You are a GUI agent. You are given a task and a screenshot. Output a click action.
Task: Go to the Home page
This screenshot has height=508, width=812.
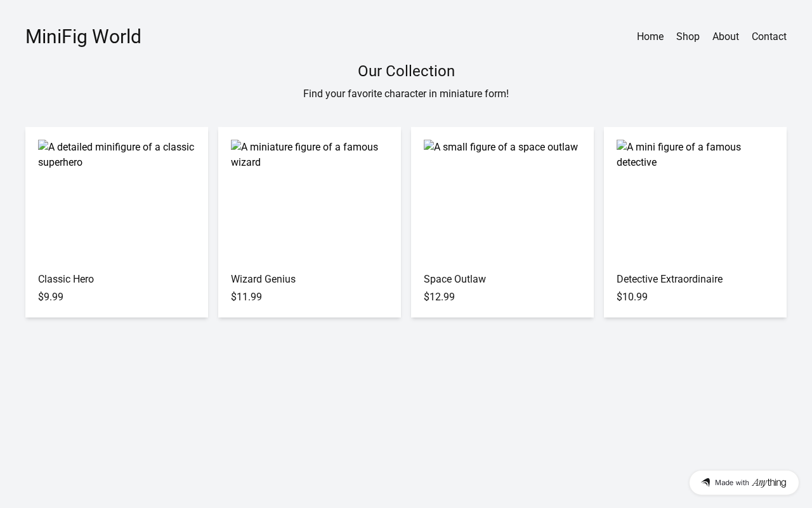coord(650,37)
